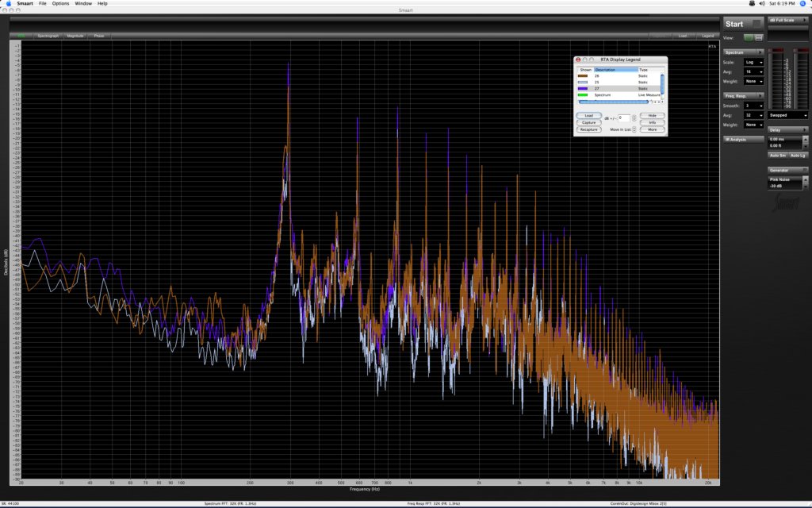
Task: Click Hide in the RTA Display Legend
Action: coord(652,116)
